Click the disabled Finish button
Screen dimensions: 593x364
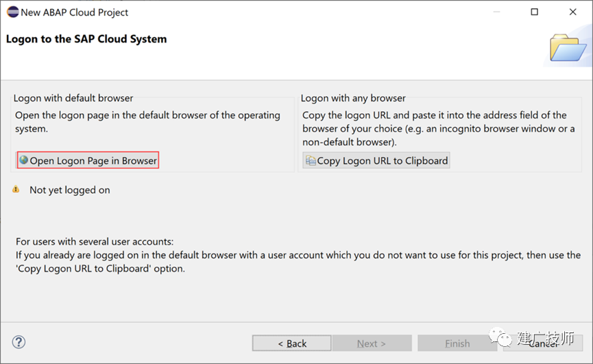[457, 343]
